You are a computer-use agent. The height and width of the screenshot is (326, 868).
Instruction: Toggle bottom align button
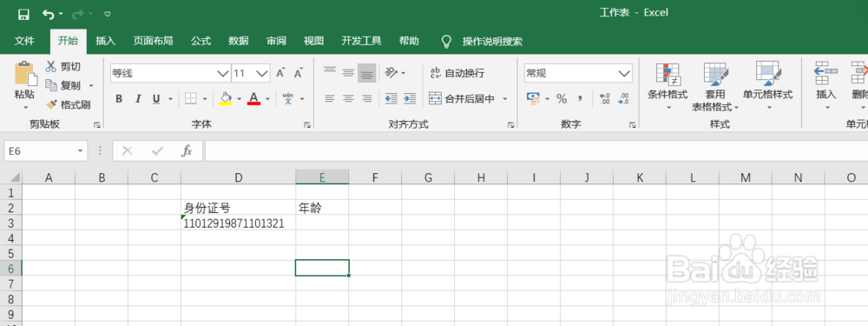coord(366,73)
